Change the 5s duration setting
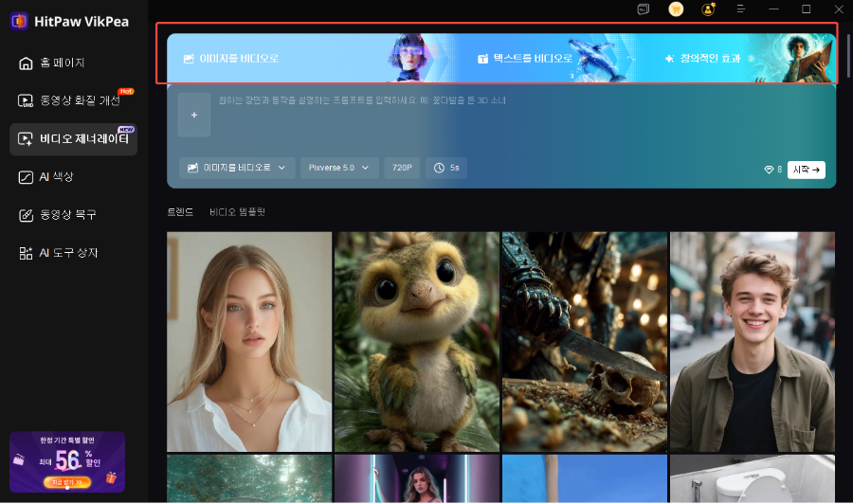The height and width of the screenshot is (504, 853). (x=446, y=168)
